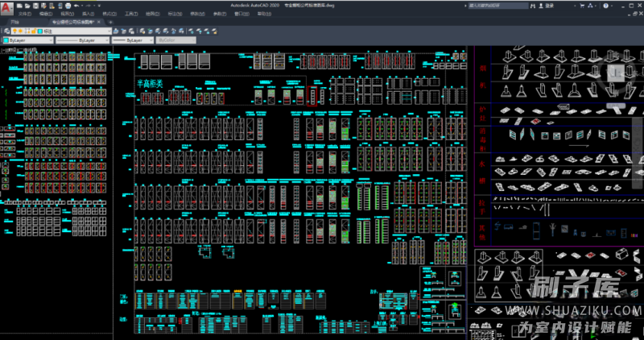Click the Open file icon in quick access toolbar
The image size is (644, 340).
pyautogui.click(x=25, y=5)
